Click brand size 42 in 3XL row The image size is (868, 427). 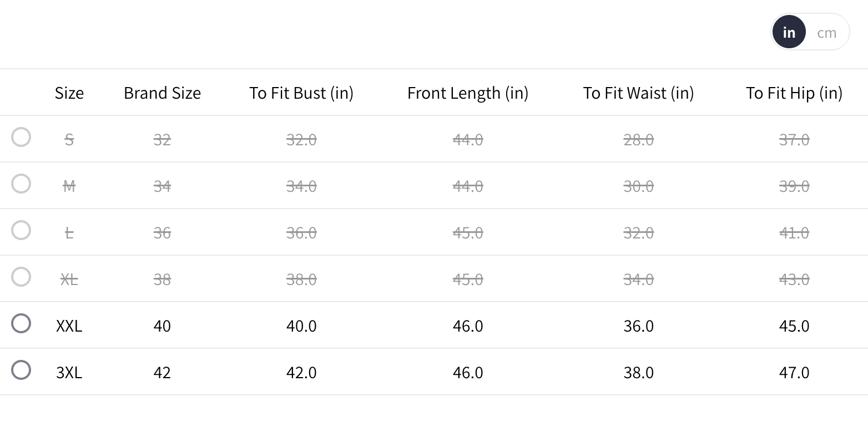point(162,372)
